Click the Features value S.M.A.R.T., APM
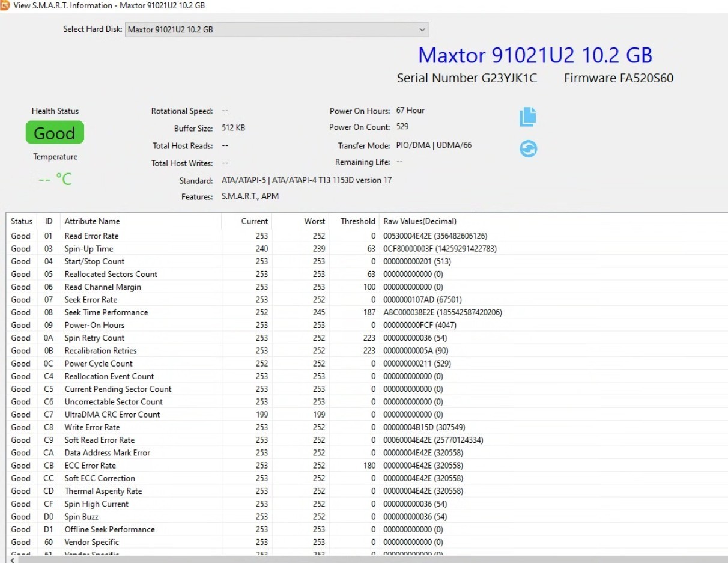This screenshot has height=563, width=728. click(x=250, y=196)
